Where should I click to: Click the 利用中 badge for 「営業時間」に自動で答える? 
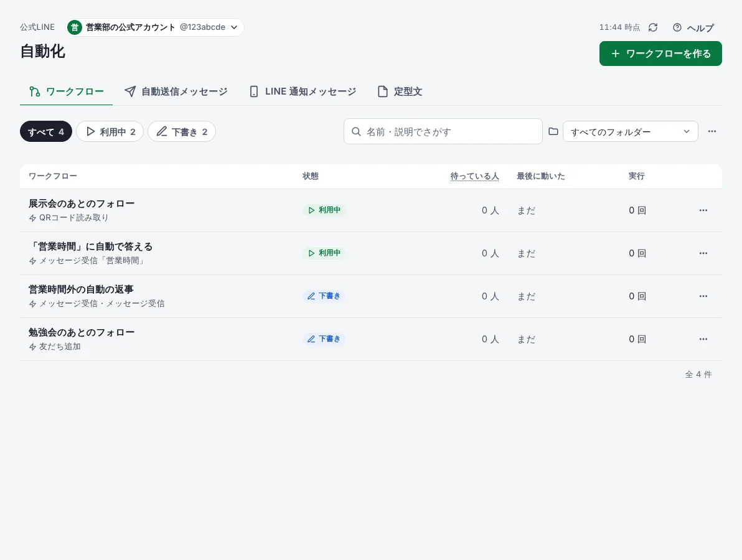tap(324, 253)
